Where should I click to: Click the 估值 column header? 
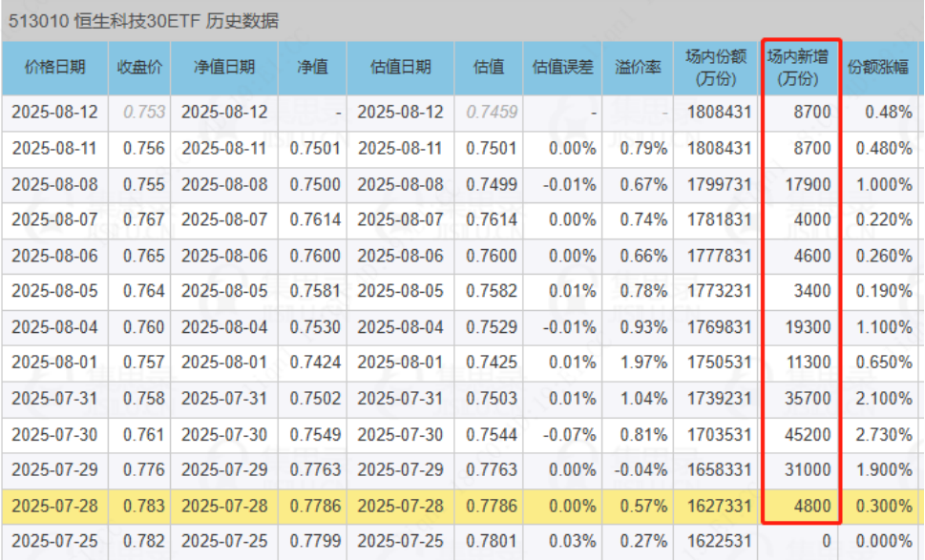coord(489,67)
